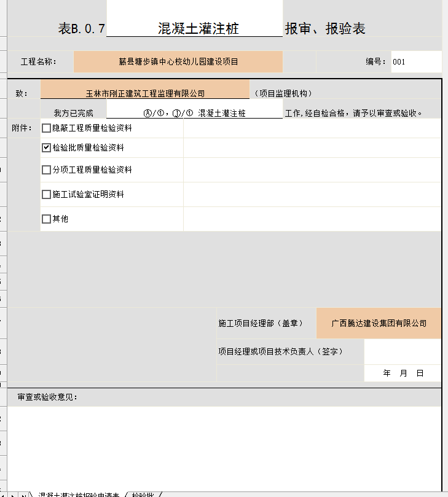
Task: Select the project name cell 藤县塘步镇中心校幼儿园建设项目
Action: [x=178, y=62]
